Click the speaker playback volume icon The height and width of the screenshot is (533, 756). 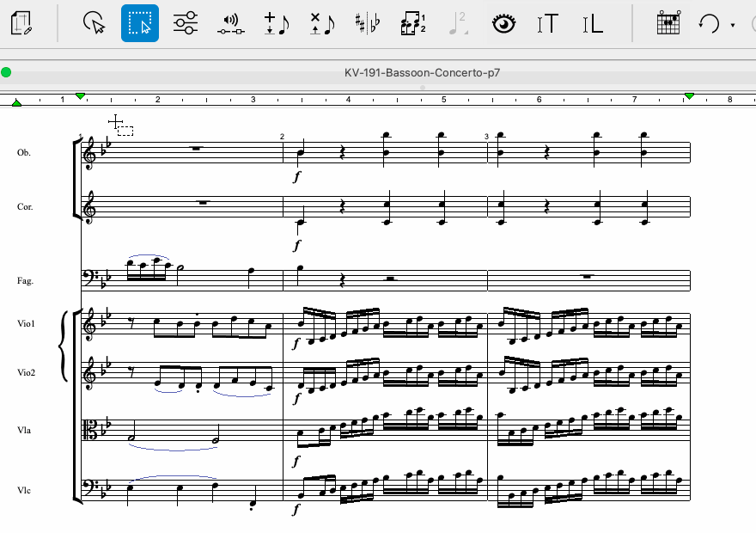click(x=230, y=23)
